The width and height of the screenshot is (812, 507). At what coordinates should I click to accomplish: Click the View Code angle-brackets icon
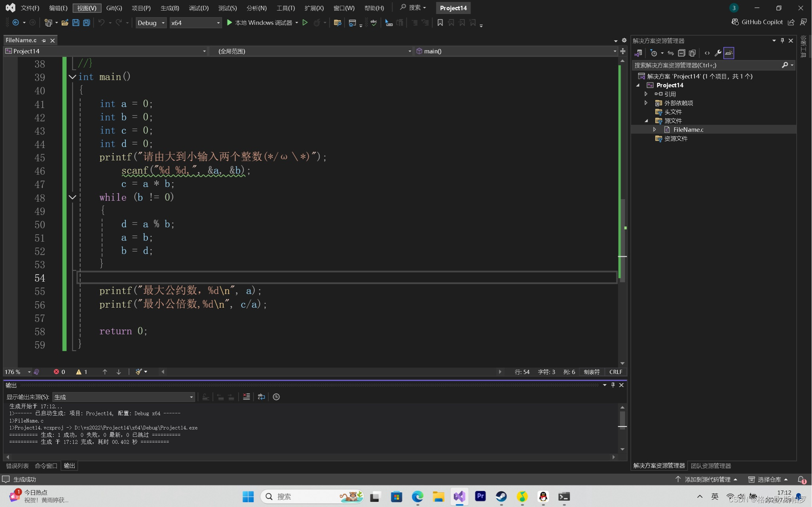(x=707, y=53)
